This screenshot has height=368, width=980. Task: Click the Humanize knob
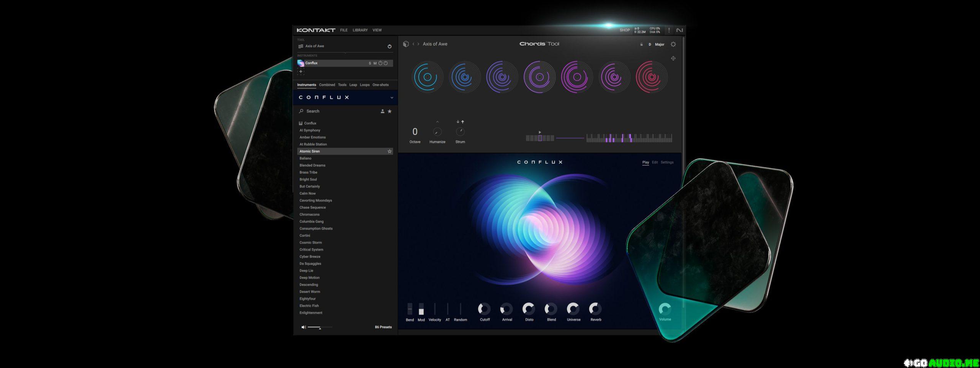[x=437, y=132]
